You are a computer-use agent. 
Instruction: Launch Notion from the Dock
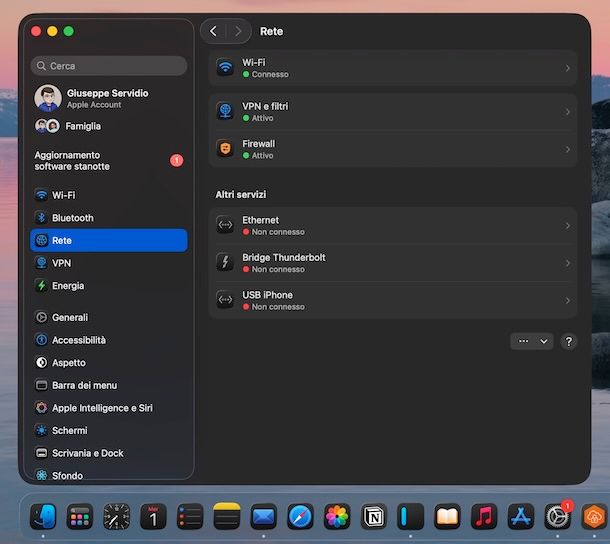coord(373,516)
